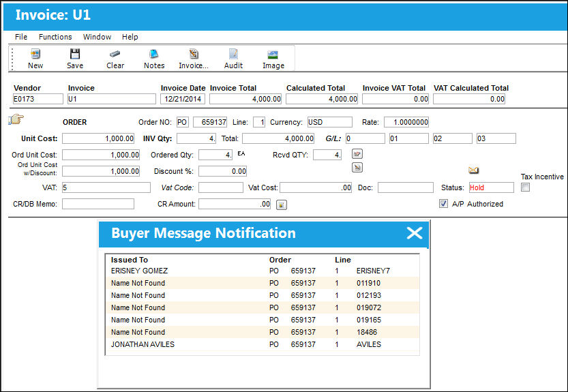Click the Discount % field
Viewport: 568px width, 392px height.
[x=223, y=171]
